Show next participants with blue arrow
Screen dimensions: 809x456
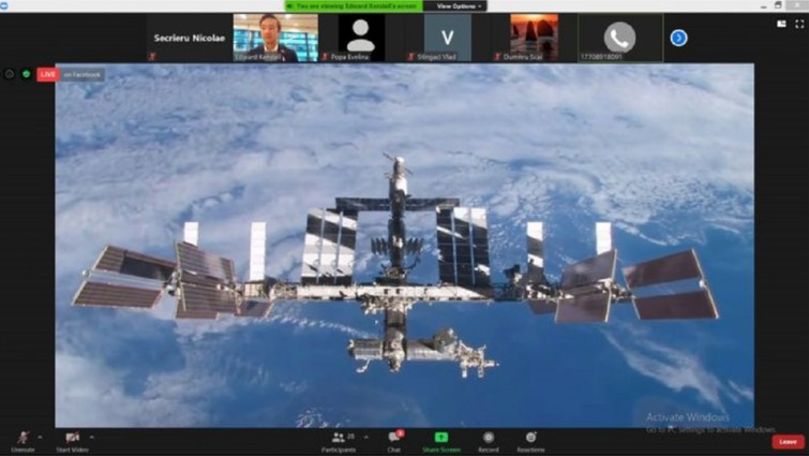click(678, 38)
